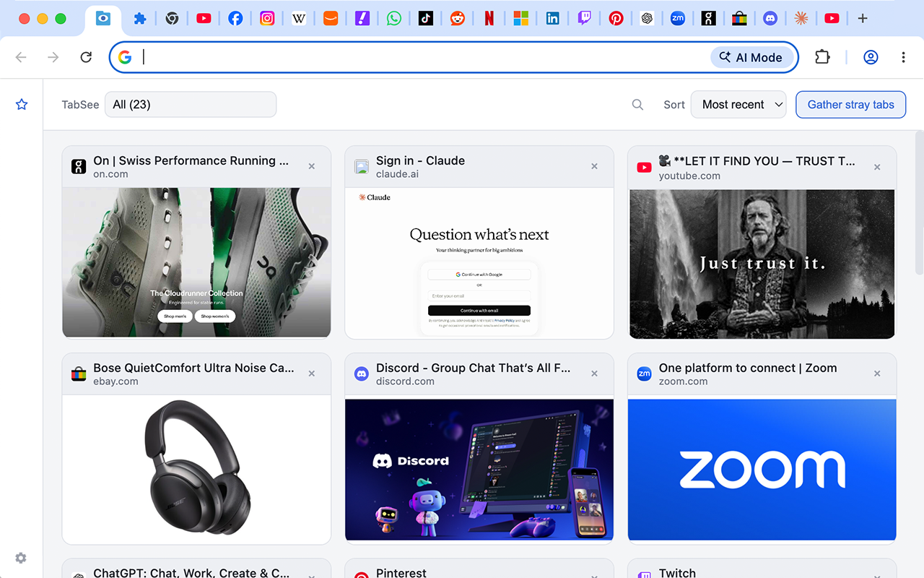Click the forward navigation arrow
Screen dimensions: 924x578
tap(53, 57)
